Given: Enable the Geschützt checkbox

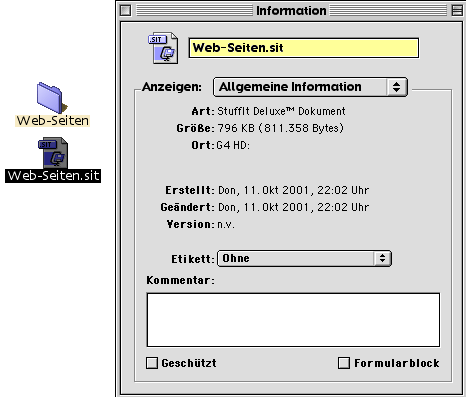Looking at the screenshot, I should tap(152, 363).
